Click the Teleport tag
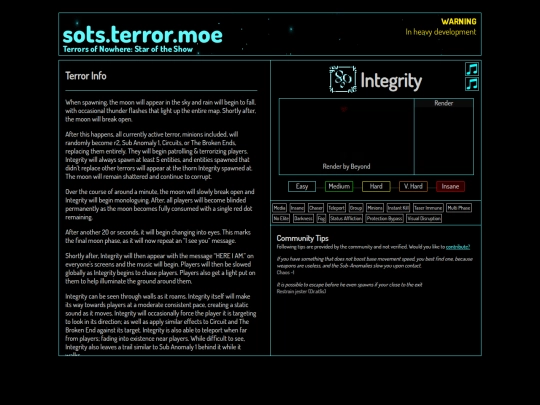Image resolution: width=540 pixels, height=405 pixels. 336,208
